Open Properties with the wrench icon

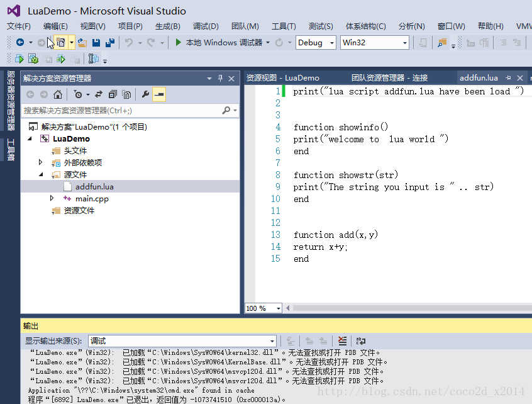[x=145, y=94]
